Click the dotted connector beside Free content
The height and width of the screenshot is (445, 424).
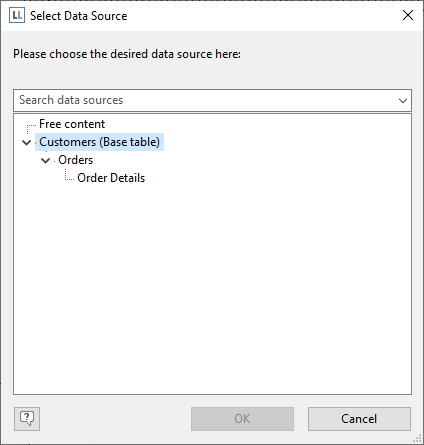(31, 128)
